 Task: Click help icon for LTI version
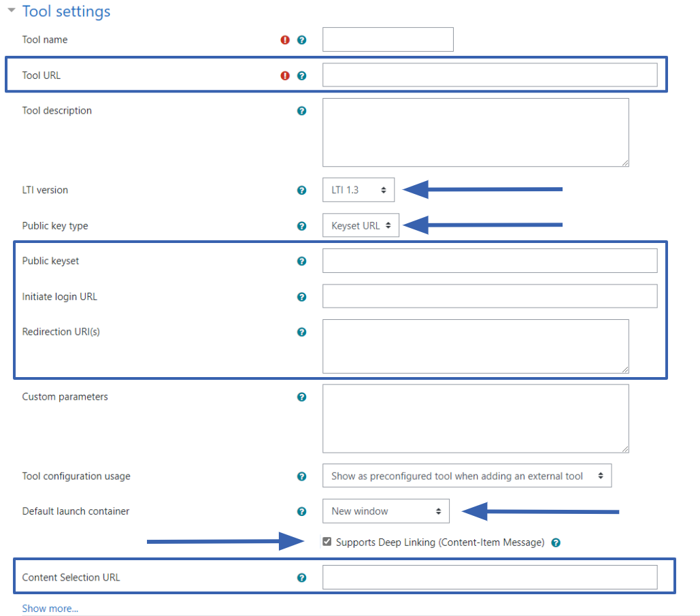(x=302, y=191)
